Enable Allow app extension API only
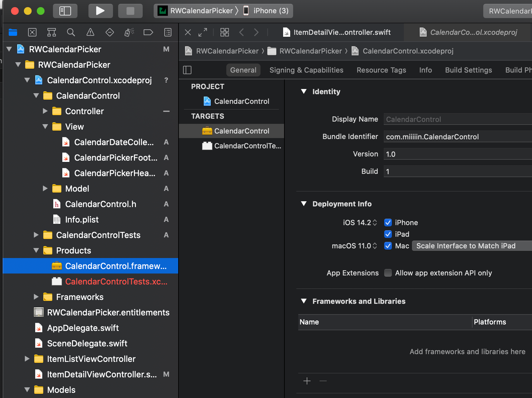The width and height of the screenshot is (532, 398). tap(388, 273)
